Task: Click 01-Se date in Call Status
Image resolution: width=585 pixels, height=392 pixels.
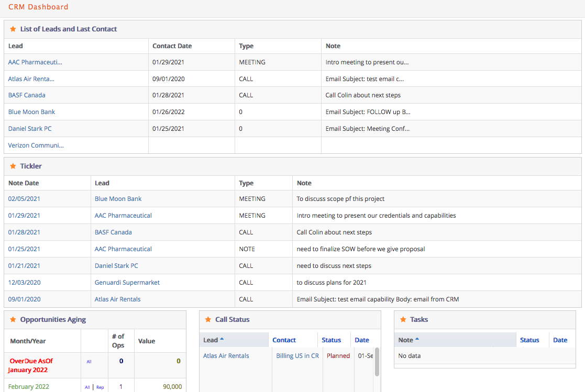Action: click(366, 356)
